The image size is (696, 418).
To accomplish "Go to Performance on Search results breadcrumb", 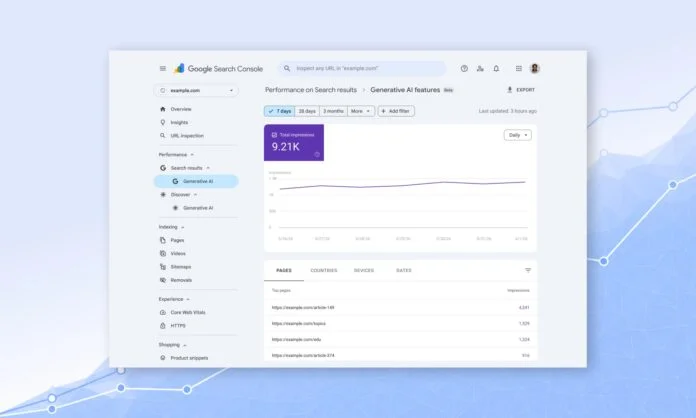I will pyautogui.click(x=311, y=90).
